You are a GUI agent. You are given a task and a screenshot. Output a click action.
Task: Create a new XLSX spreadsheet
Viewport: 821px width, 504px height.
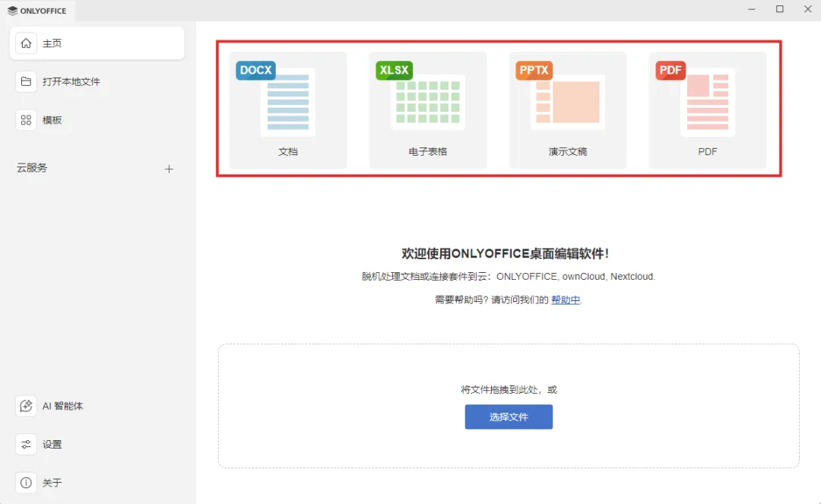[x=428, y=110]
